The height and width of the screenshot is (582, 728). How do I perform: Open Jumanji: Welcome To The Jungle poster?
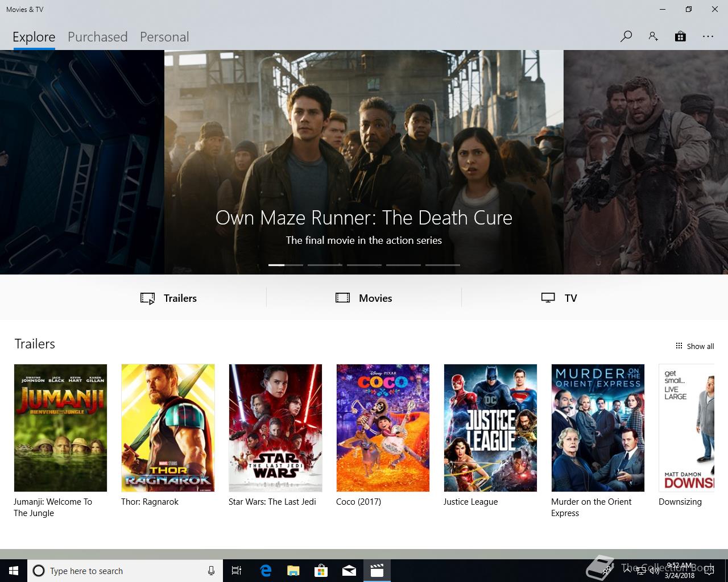(60, 428)
